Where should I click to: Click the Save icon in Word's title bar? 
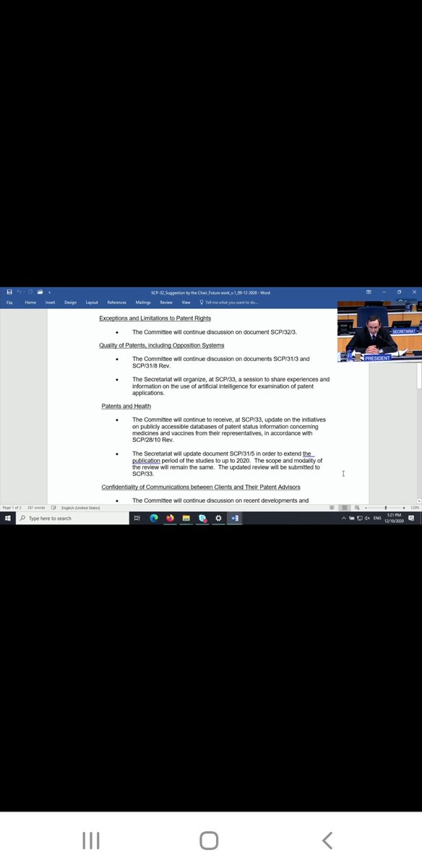9,292
